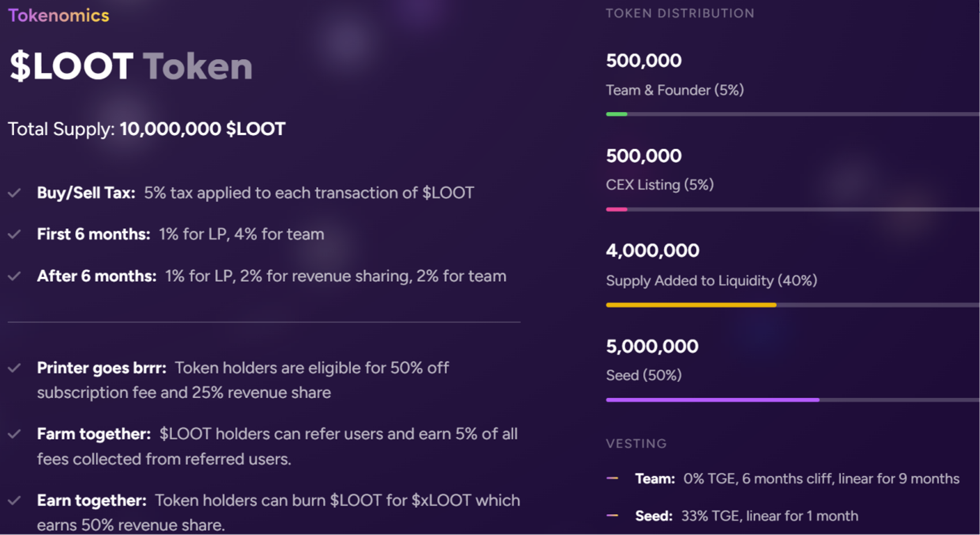Click the Team & Founder (5%) label
The width and height of the screenshot is (980, 535).
coord(675,90)
